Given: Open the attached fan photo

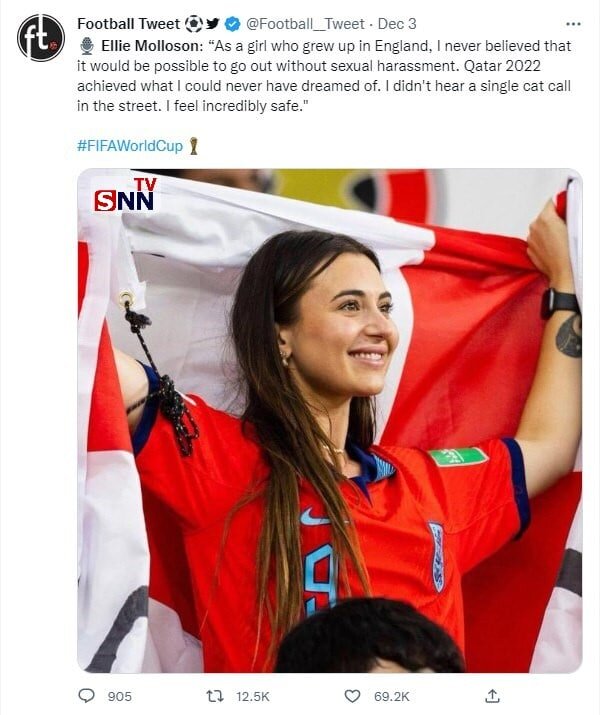Looking at the screenshot, I should coord(330,420).
